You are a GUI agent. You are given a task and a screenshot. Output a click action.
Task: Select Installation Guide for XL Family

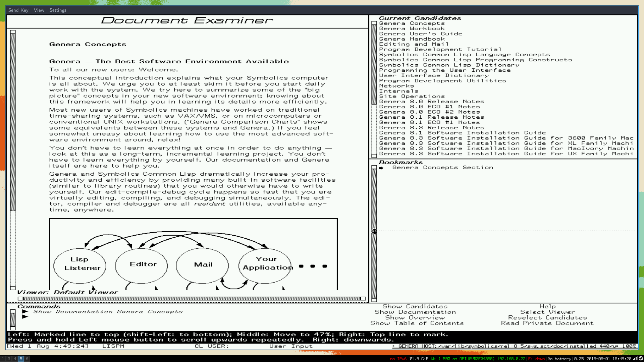point(506,143)
